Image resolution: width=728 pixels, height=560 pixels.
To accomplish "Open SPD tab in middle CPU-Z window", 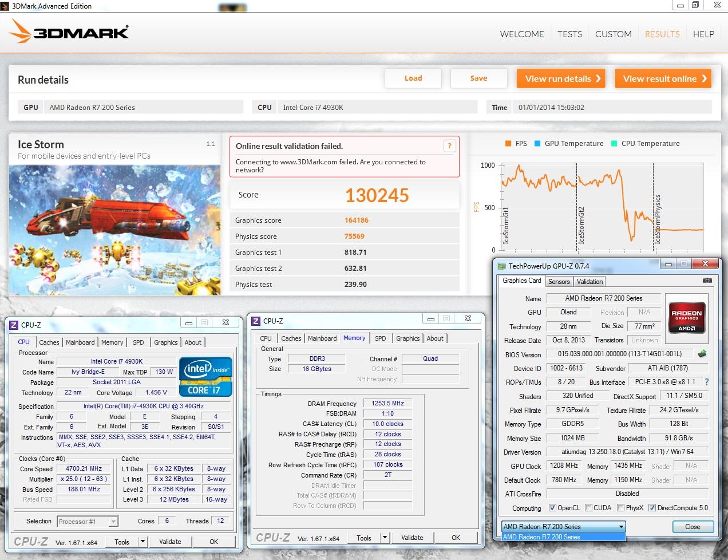I will (381, 338).
